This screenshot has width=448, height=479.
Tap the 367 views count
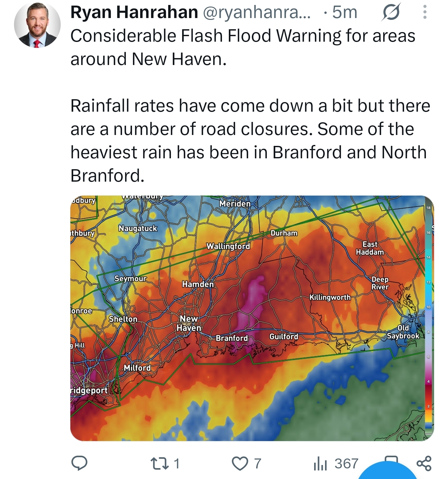point(347,463)
